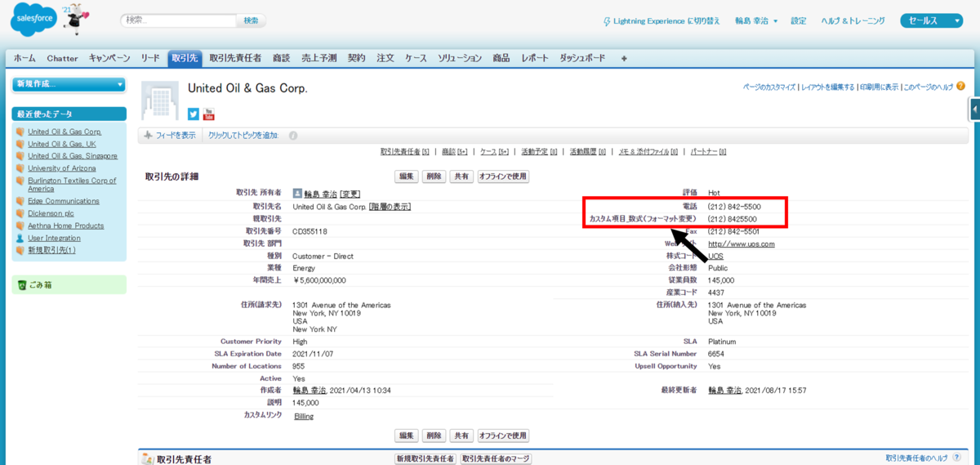
Task: Click レイアウトを編集する link
Action: coord(828,87)
